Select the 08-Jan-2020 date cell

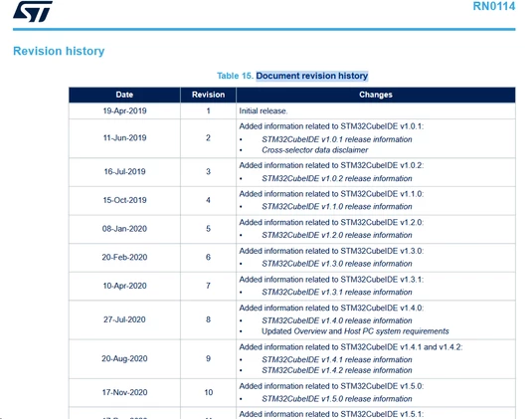[124, 229]
